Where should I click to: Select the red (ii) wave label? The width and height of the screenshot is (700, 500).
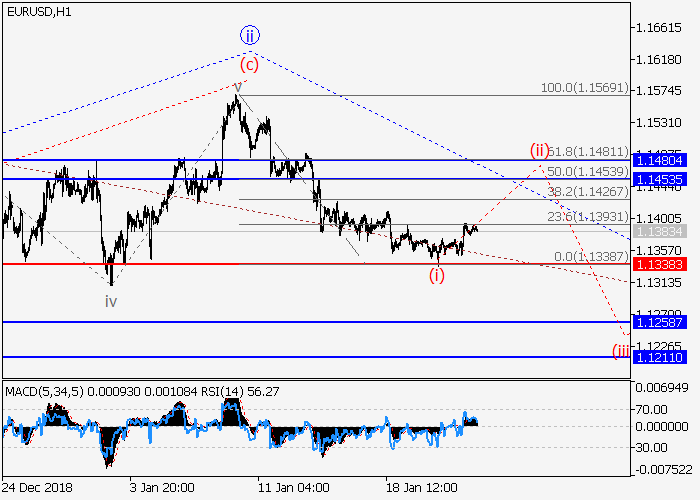[540, 151]
